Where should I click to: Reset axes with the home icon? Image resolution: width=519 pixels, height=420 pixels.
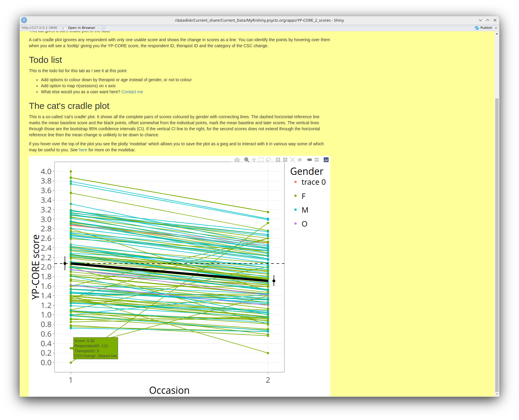[x=300, y=160]
